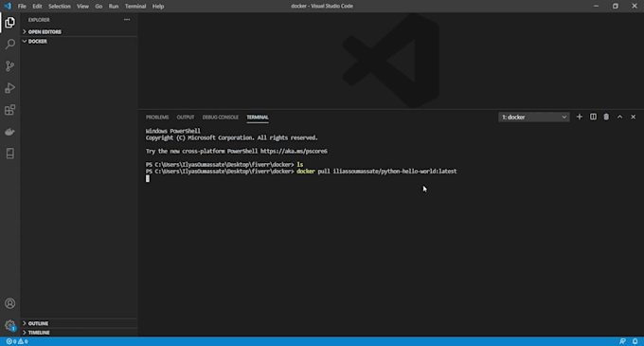Open the Edit menu
Screen dimensions: 644x346
tap(37, 7)
